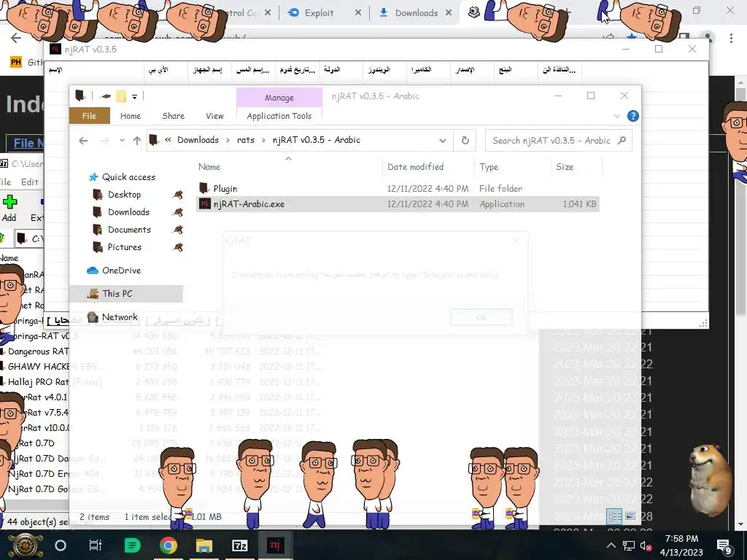Image resolution: width=747 pixels, height=560 pixels.
Task: Open Downloads in Quick access
Action: tap(128, 212)
